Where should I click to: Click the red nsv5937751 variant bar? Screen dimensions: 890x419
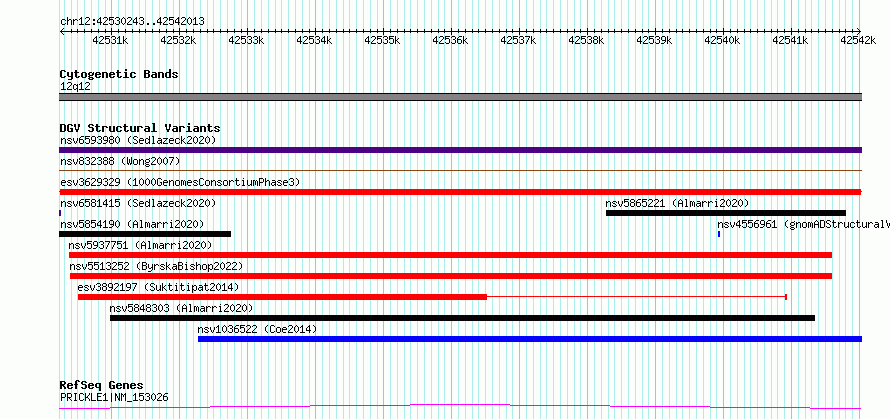(x=450, y=255)
